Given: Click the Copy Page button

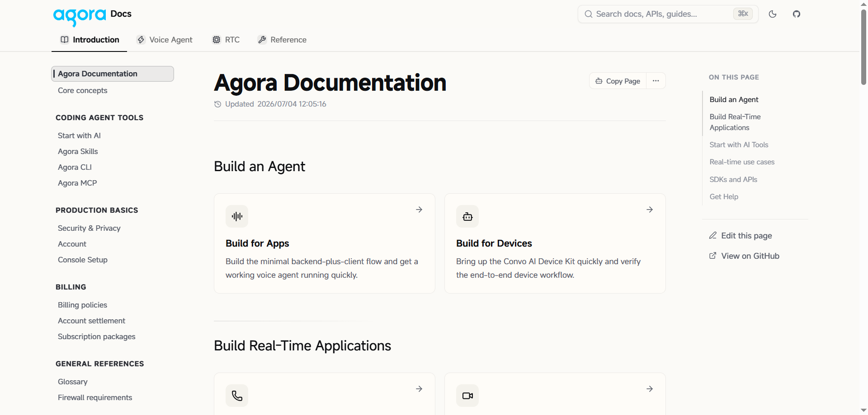Looking at the screenshot, I should point(618,81).
